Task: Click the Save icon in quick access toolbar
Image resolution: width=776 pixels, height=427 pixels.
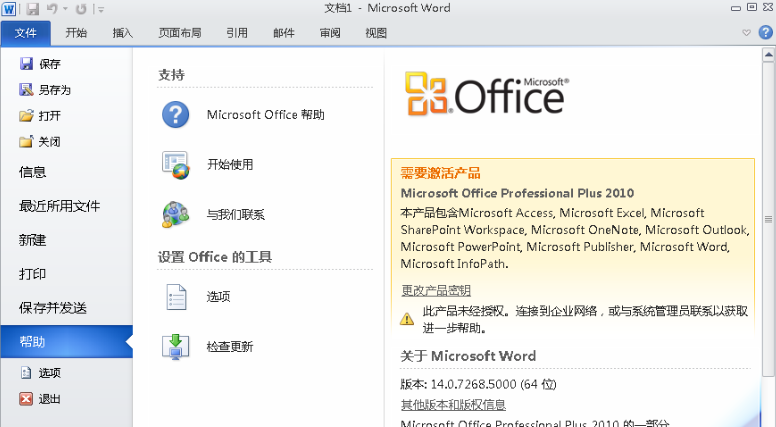Action: (33, 8)
